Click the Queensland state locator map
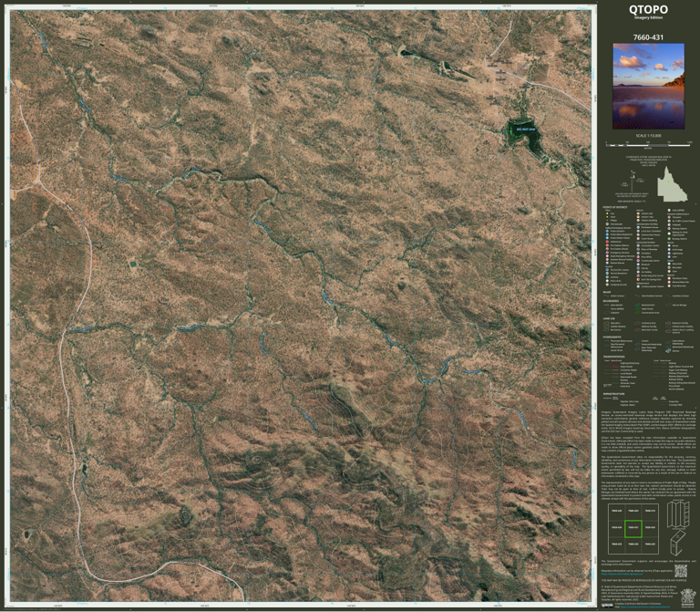Image resolution: width=700 pixels, height=612 pixels. point(672,184)
